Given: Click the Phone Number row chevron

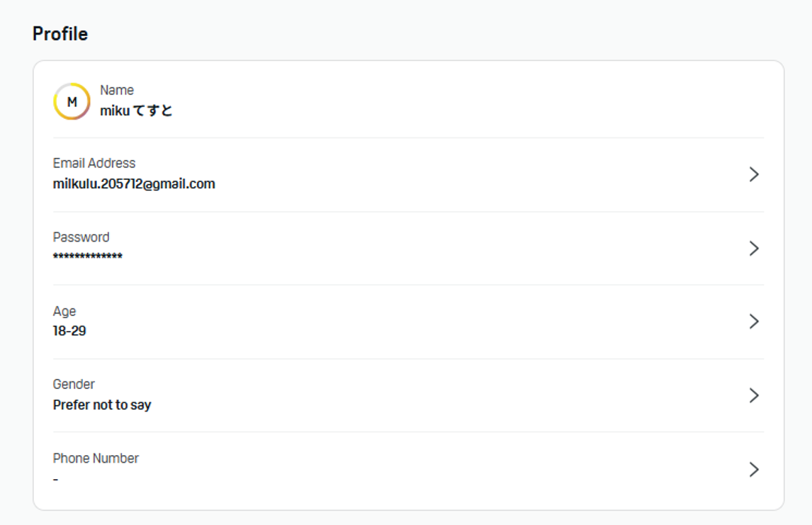Looking at the screenshot, I should tap(754, 469).
